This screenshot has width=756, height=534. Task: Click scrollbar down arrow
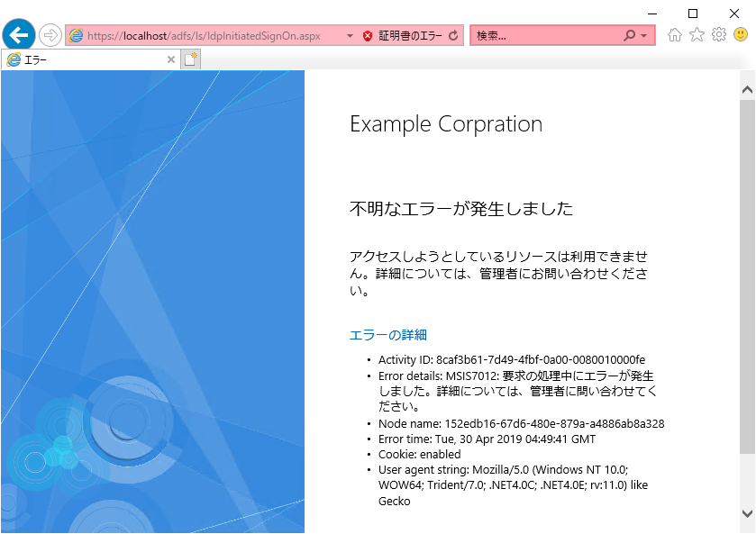747,513
